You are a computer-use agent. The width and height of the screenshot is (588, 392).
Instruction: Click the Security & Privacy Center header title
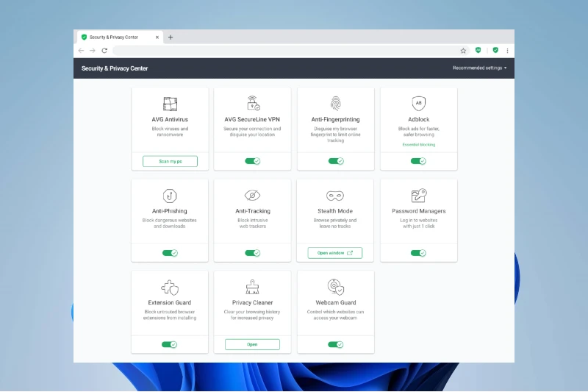[x=115, y=68]
